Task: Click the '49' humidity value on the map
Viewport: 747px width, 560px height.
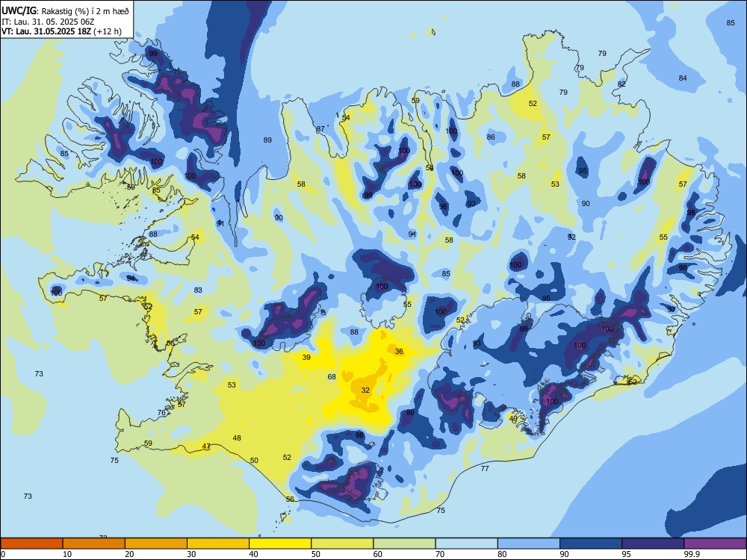Action: (x=513, y=419)
